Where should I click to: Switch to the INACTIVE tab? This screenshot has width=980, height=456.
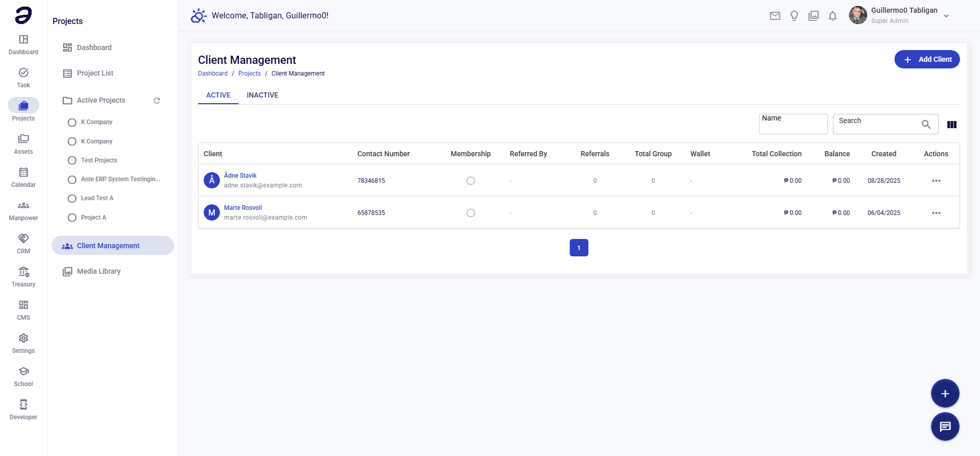coord(262,95)
